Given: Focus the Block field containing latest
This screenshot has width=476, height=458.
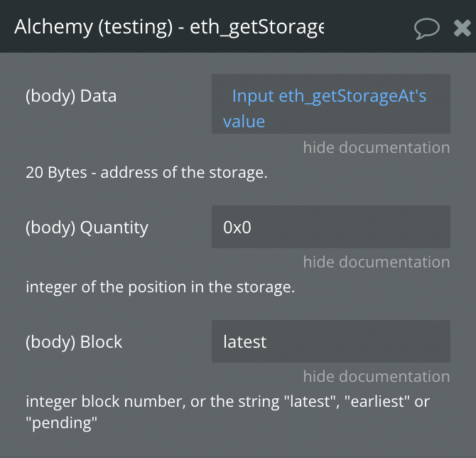Looking at the screenshot, I should [331, 341].
